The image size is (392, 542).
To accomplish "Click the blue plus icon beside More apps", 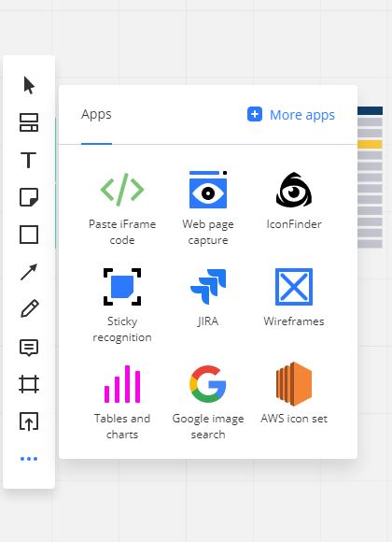I will (x=255, y=114).
